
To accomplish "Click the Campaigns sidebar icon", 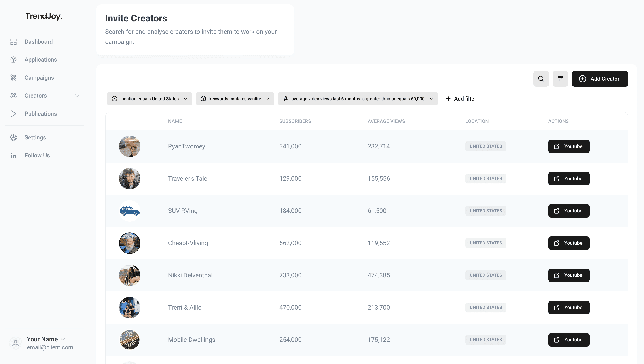I will (13, 78).
